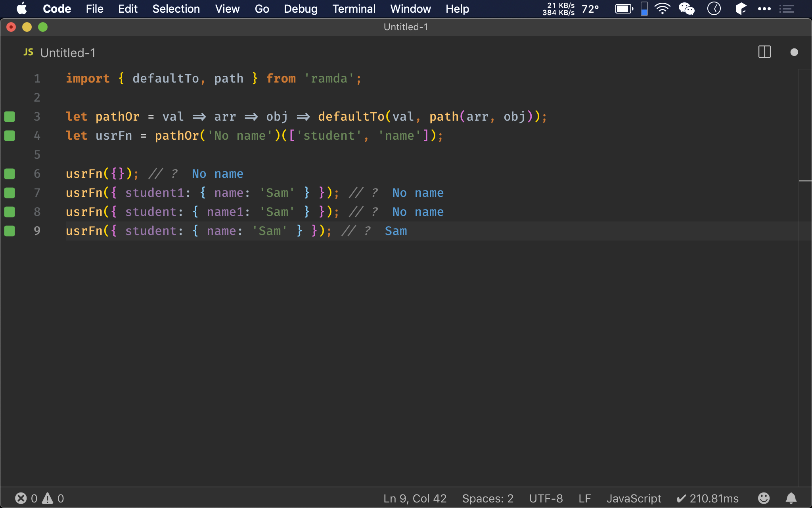This screenshot has height=508, width=812.
Task: Change file encoding via UTF-8
Action: pyautogui.click(x=546, y=498)
